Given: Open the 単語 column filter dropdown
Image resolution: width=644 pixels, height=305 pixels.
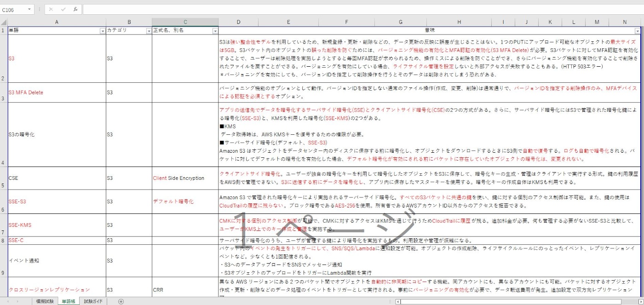Looking at the screenshot, I should (x=102, y=31).
